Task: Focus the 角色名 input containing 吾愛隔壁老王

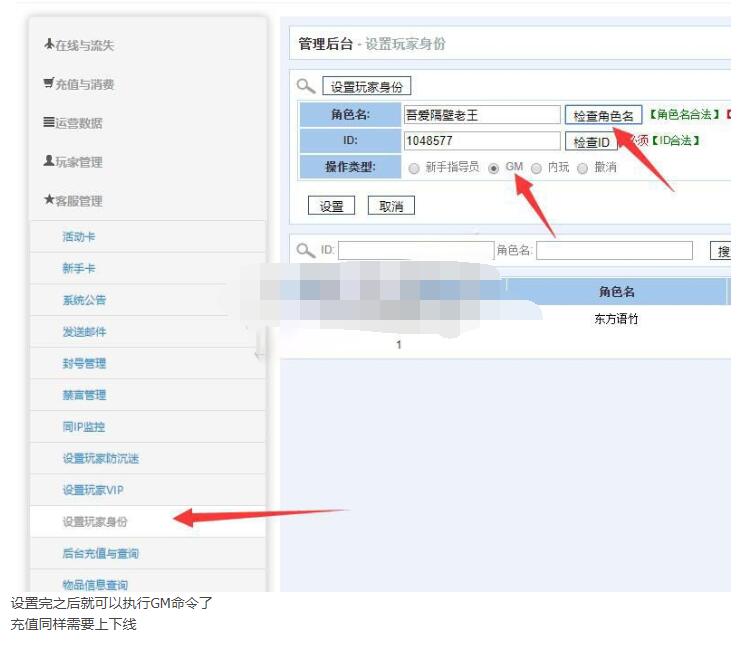Action: pos(481,115)
